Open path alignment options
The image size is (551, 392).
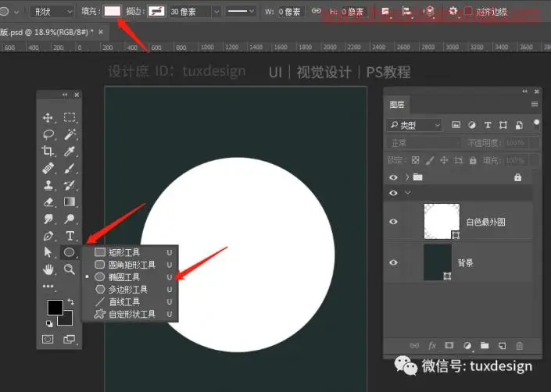(406, 12)
